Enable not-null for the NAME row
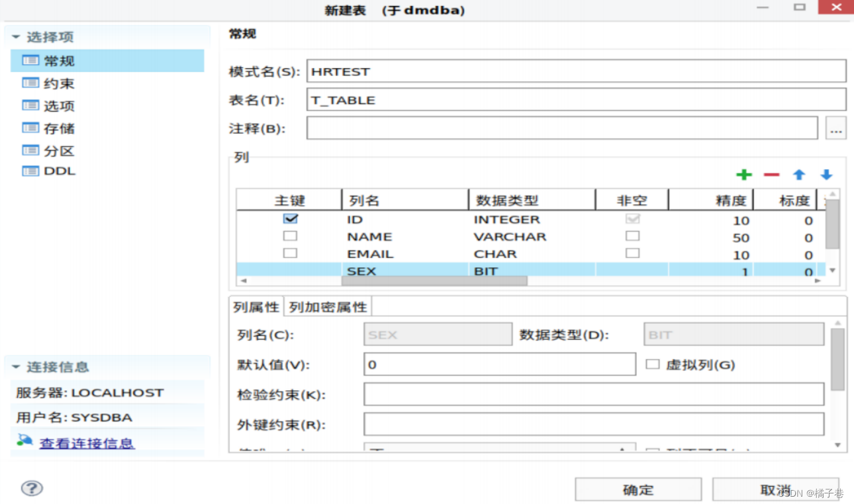Screen dimensions: 854x504 tap(633, 236)
